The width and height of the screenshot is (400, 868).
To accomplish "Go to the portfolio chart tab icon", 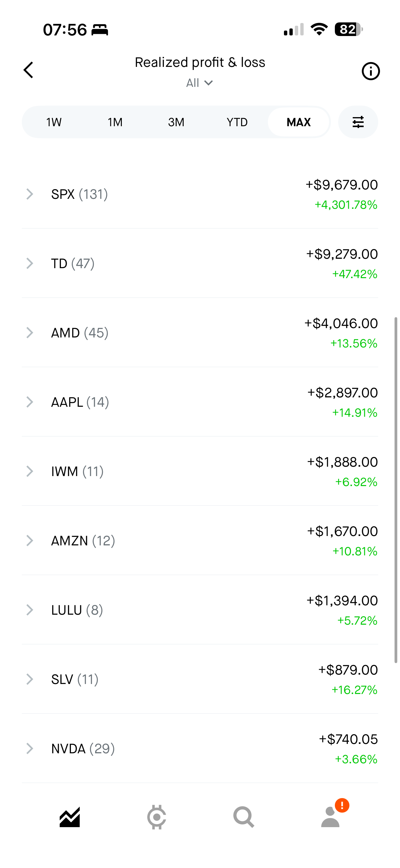I will pyautogui.click(x=70, y=817).
